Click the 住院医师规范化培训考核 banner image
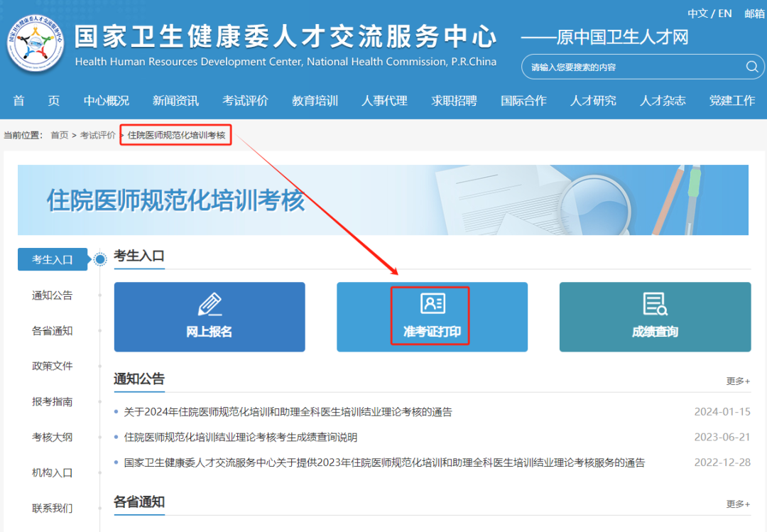767x532 pixels. click(383, 200)
